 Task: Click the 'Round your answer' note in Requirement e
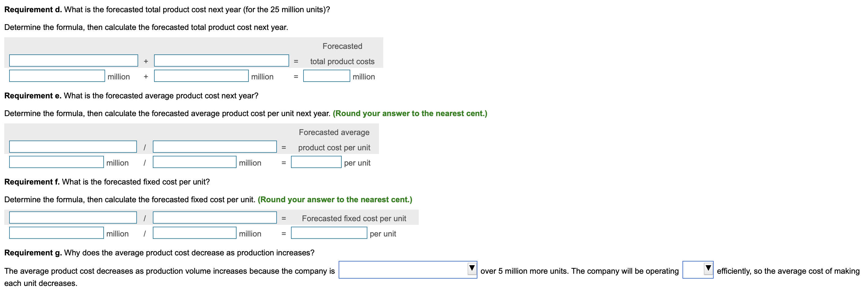pos(410,114)
